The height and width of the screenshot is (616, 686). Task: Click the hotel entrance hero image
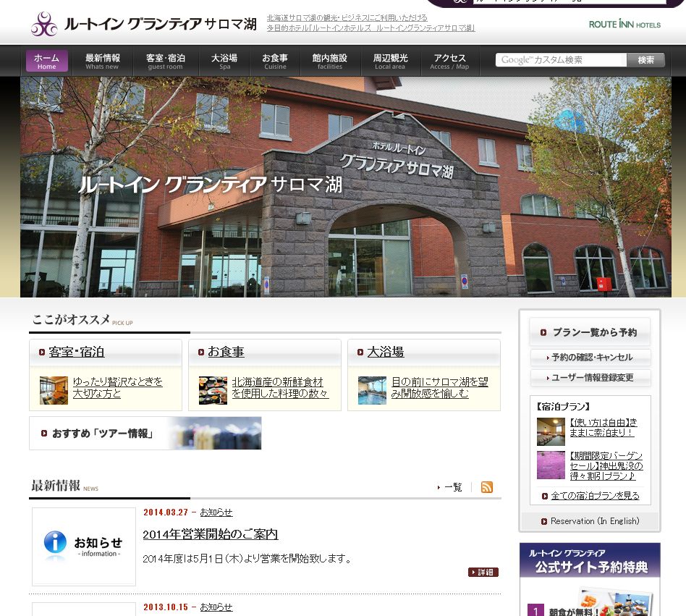(x=346, y=187)
